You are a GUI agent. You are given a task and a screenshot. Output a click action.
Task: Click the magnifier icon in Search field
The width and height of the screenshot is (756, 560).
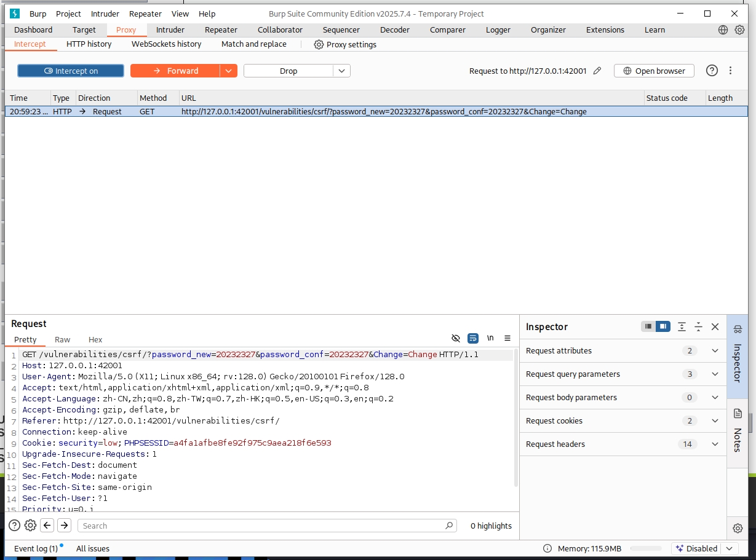tap(449, 526)
